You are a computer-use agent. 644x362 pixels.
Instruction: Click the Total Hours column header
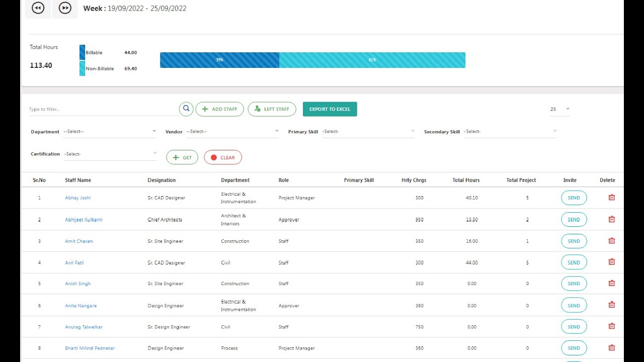[466, 180]
